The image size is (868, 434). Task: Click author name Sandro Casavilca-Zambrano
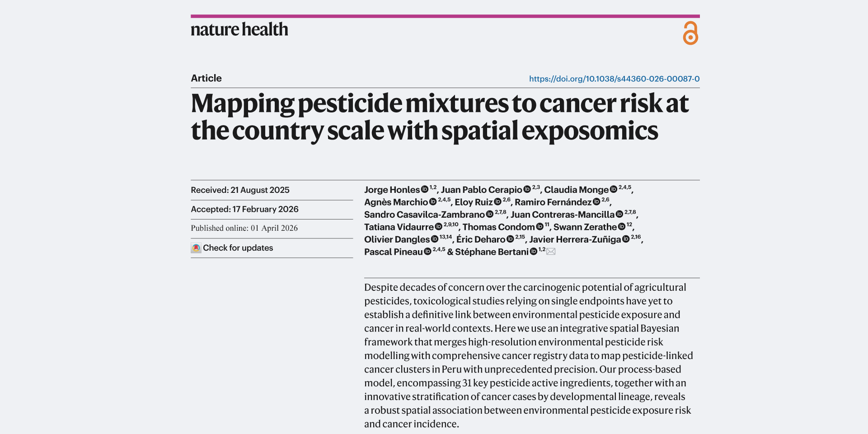coord(424,215)
